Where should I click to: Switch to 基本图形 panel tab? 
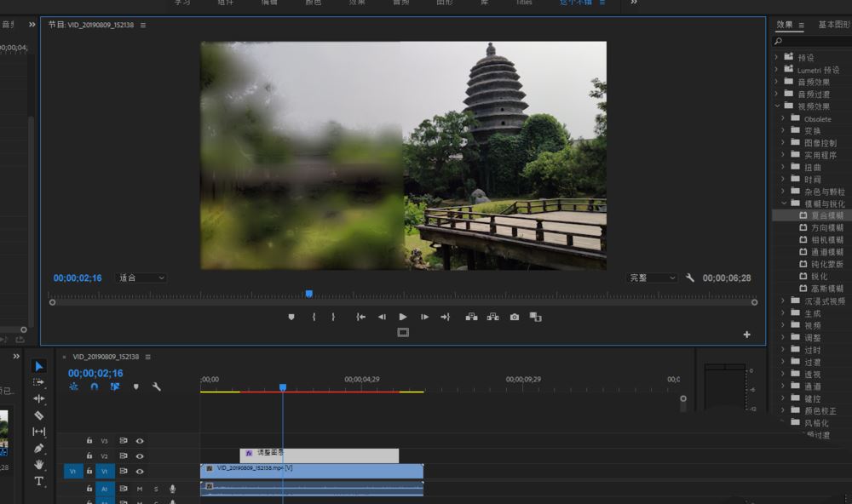point(834,25)
